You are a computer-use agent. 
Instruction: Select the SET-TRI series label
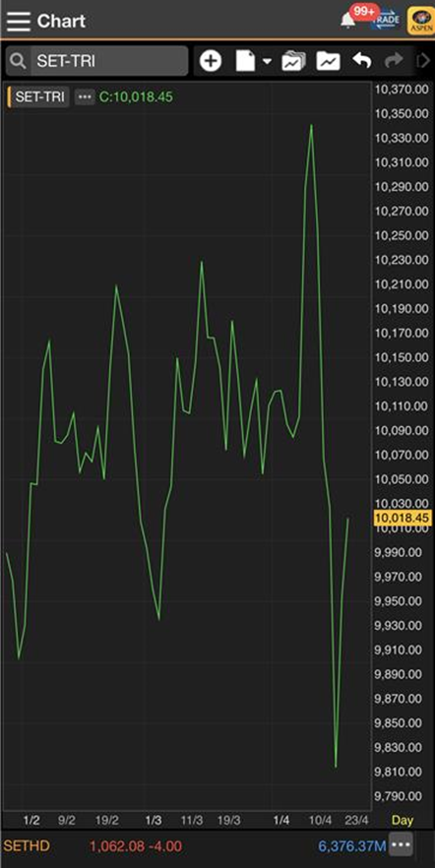(39, 96)
